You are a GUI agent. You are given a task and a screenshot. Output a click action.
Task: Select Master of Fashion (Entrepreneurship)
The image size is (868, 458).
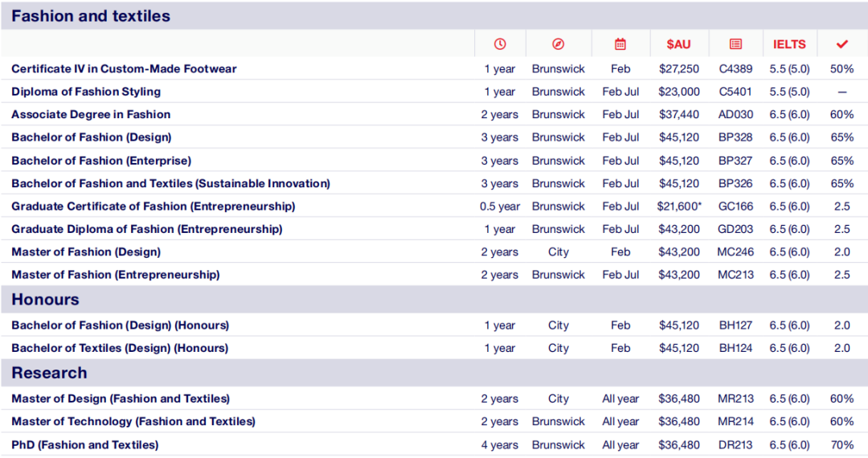pyautogui.click(x=116, y=274)
